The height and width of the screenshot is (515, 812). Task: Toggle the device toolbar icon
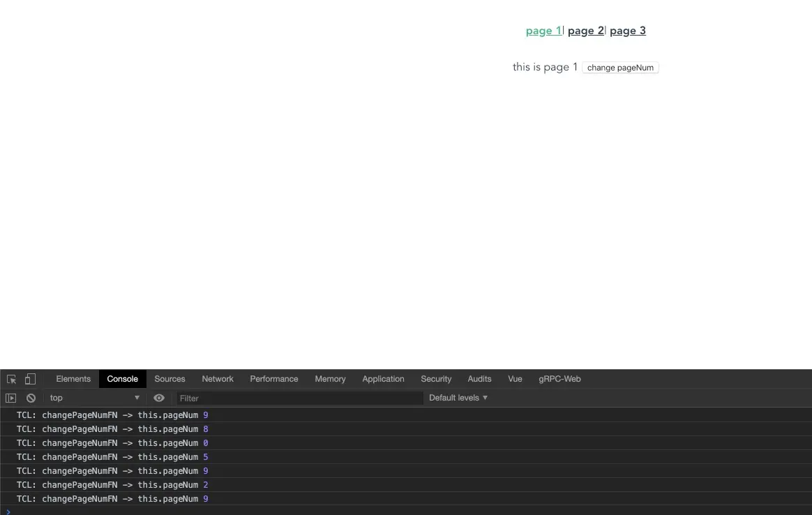coord(29,378)
